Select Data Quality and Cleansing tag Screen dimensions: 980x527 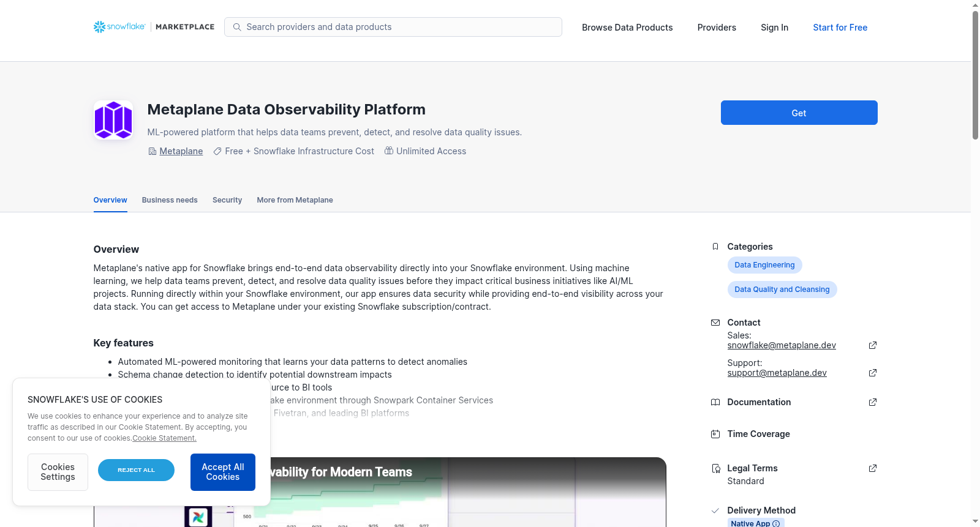click(x=782, y=290)
